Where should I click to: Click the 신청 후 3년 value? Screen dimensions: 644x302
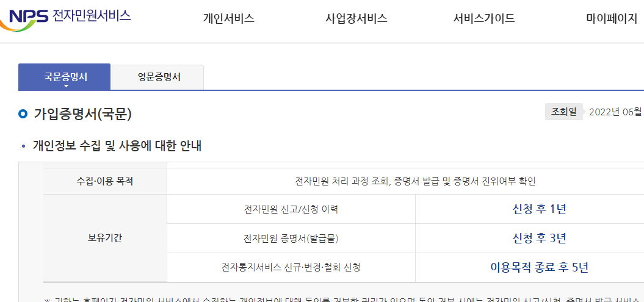point(539,238)
